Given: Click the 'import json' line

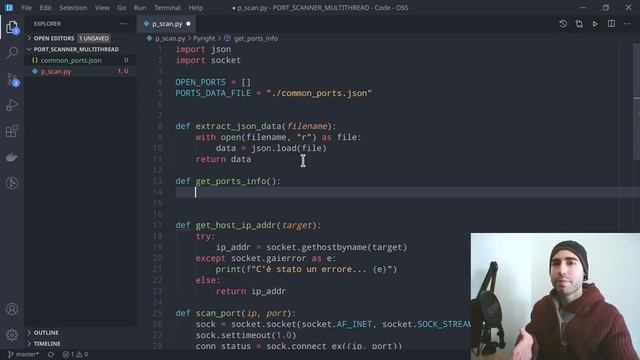Looking at the screenshot, I should [x=203, y=49].
